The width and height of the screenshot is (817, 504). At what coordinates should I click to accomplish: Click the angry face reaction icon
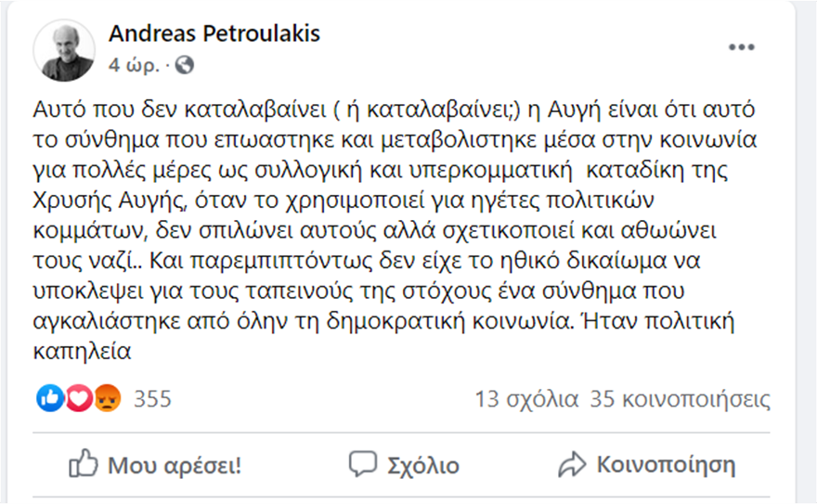click(108, 398)
